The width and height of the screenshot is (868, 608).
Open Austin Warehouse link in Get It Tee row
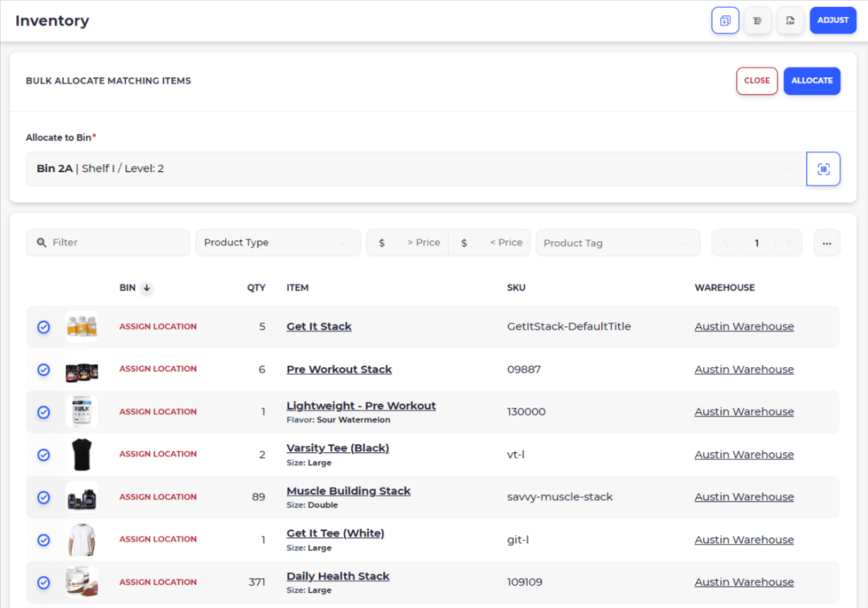pos(744,540)
